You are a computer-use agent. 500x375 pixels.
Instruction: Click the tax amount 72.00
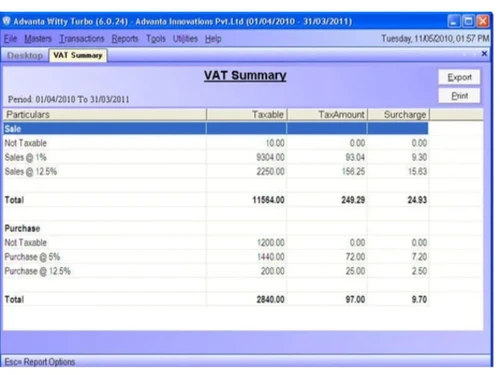pyautogui.click(x=355, y=257)
